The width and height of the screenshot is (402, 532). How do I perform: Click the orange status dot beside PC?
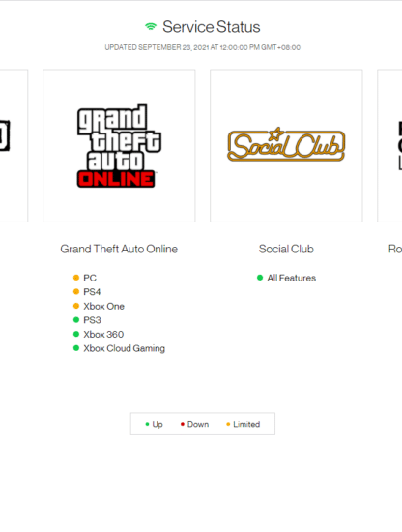click(x=76, y=278)
